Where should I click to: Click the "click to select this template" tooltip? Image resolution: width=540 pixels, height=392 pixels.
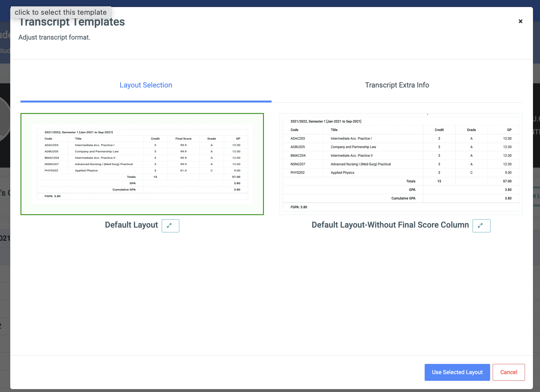click(61, 12)
